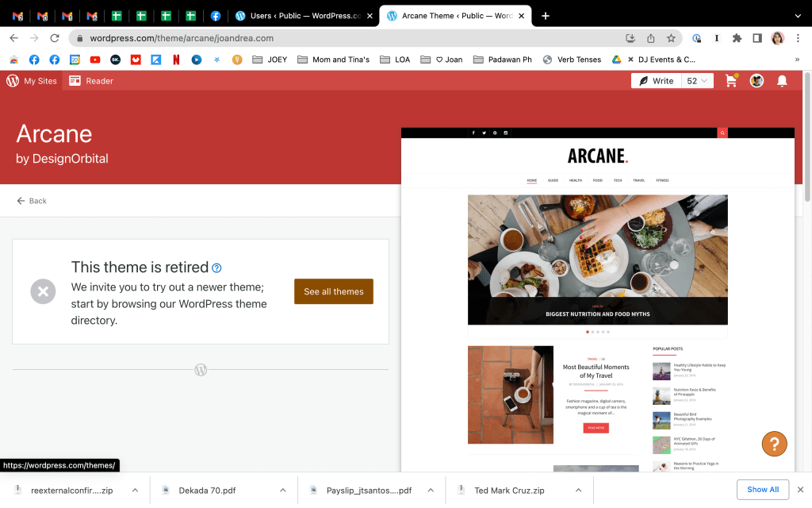Click the Arcane theme preview screenshot
Viewport: 812px width, 508px height.
coord(597,302)
